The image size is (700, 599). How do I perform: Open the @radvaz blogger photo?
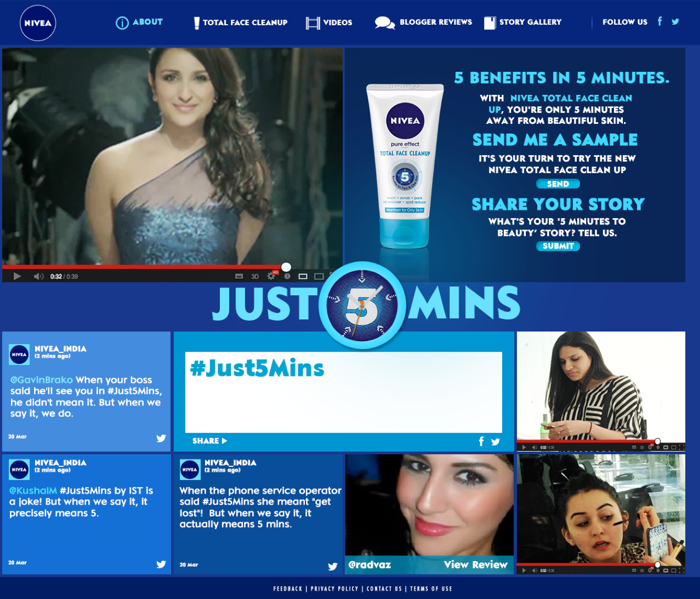point(429,505)
